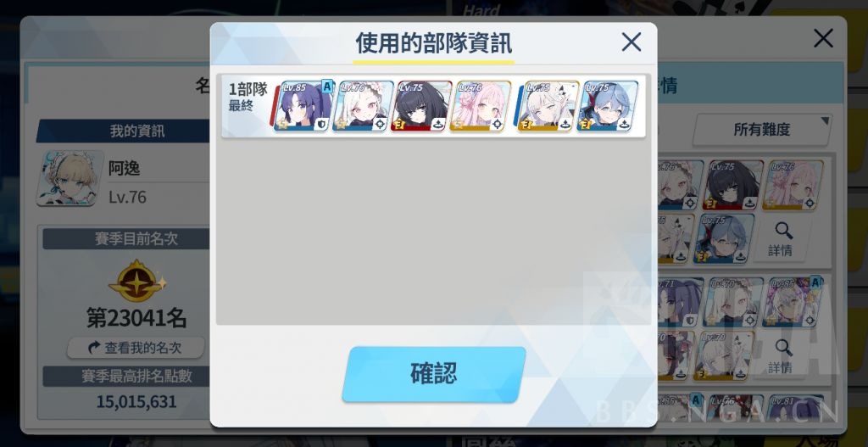Viewport: 868px width, 447px height.
Task: Confirm with the 確認 button
Action: point(433,374)
